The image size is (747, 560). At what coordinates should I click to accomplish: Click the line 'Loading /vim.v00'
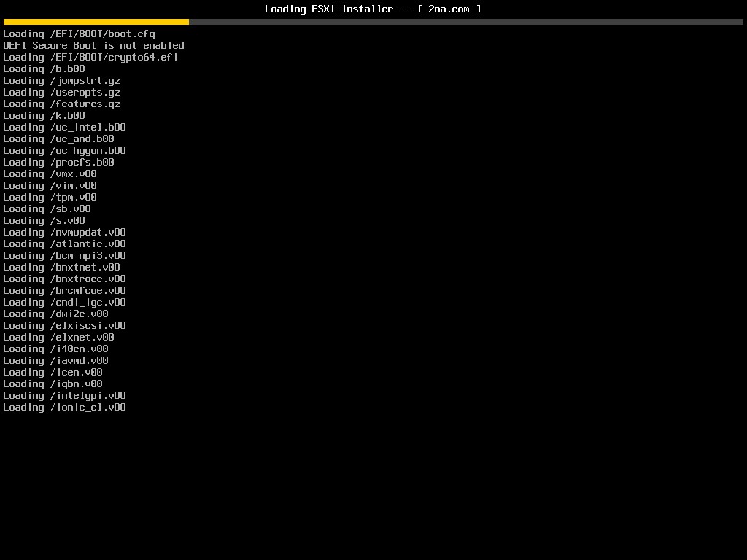coord(50,186)
